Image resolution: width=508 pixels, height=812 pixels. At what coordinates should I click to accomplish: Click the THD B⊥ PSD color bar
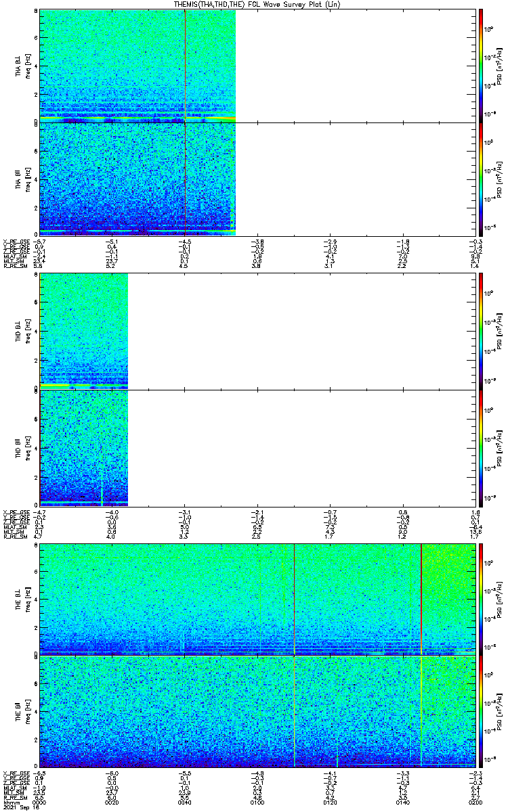(x=481, y=331)
